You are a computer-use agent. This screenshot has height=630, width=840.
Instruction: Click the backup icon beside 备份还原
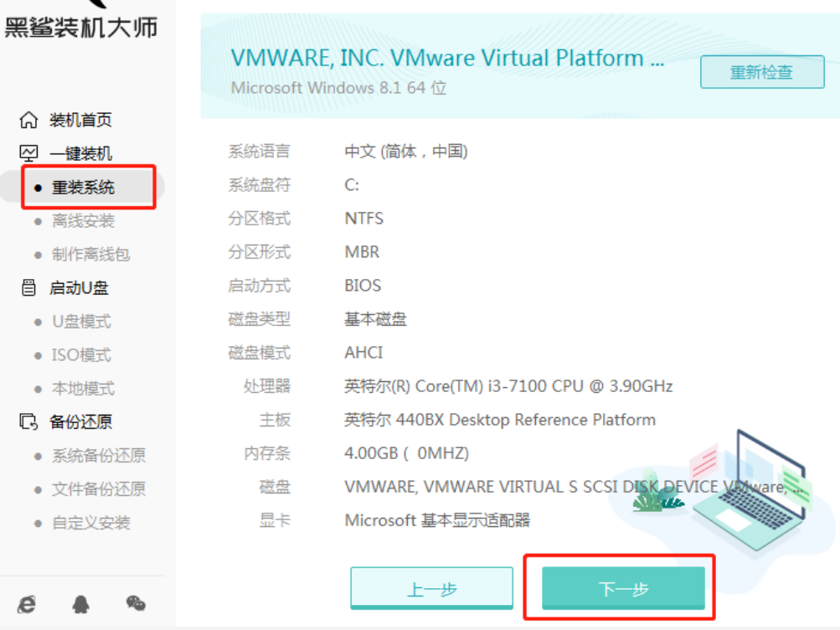tap(28, 422)
